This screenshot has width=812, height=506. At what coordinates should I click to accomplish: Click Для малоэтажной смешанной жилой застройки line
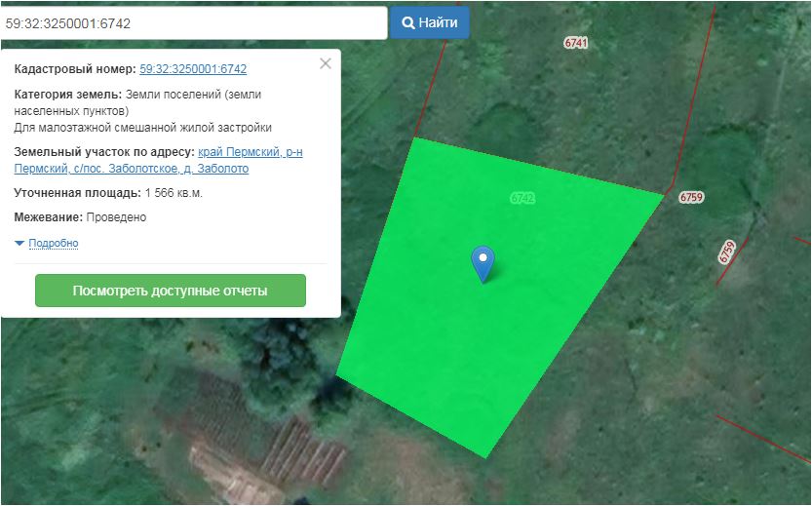tap(143, 128)
